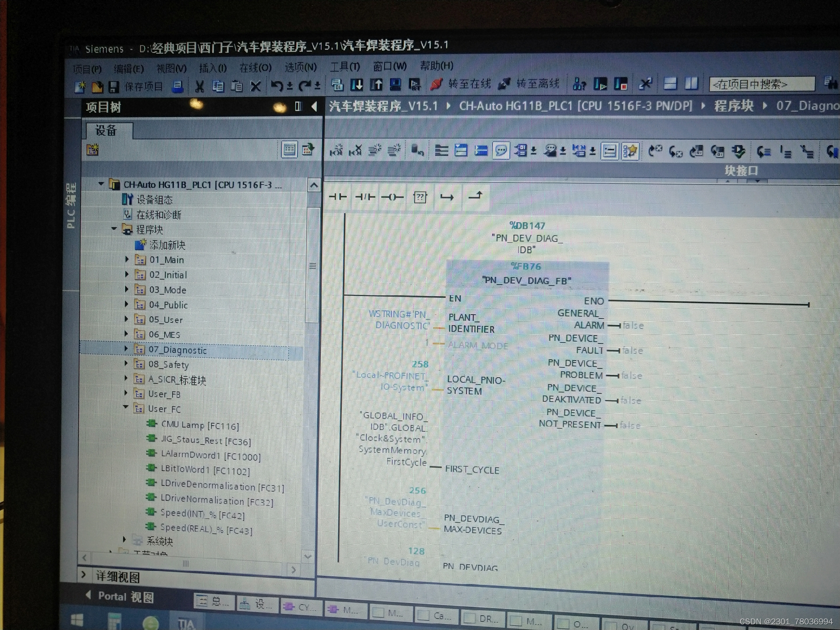This screenshot has height=630, width=840.
Task: Click the open project folder icon
Action: (97, 87)
